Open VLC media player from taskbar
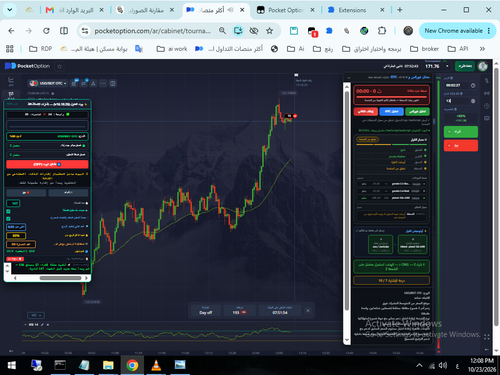The height and width of the screenshot is (375, 500). (156, 365)
